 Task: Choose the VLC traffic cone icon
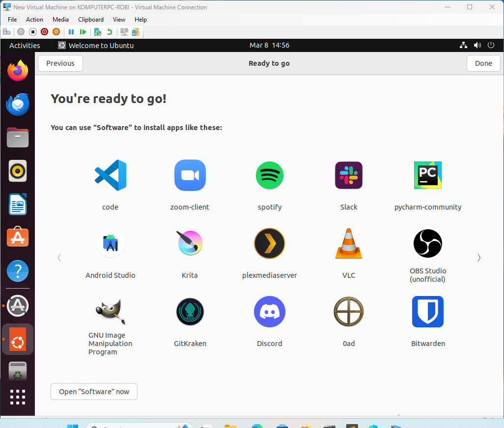tap(349, 243)
